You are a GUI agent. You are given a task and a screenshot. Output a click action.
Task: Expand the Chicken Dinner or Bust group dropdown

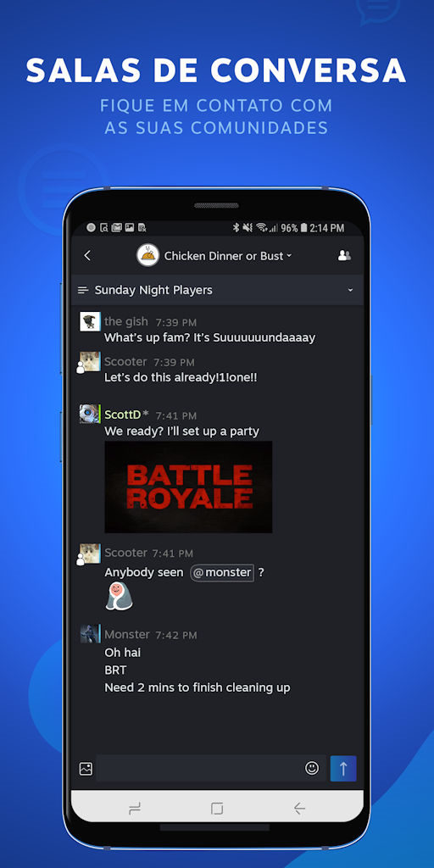tap(288, 256)
